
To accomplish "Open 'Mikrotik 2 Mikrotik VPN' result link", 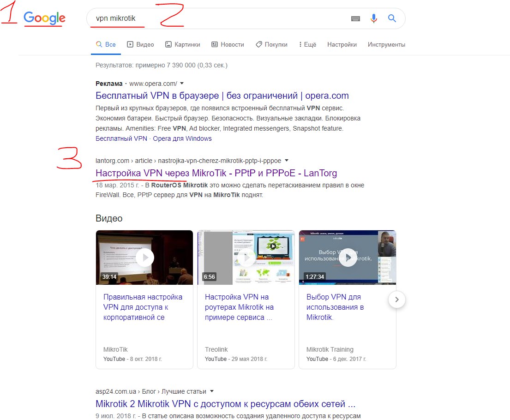I will point(225,404).
